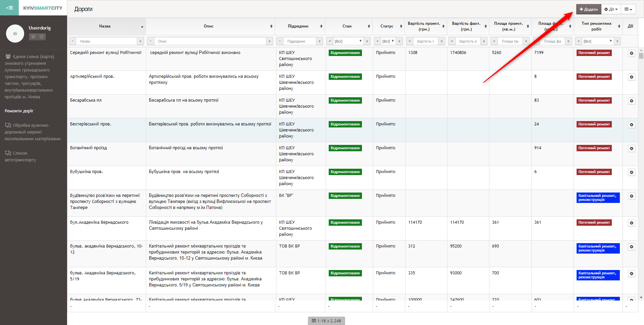Clear the Площа проект. filter with x
The image size is (644, 325).
point(526,41)
